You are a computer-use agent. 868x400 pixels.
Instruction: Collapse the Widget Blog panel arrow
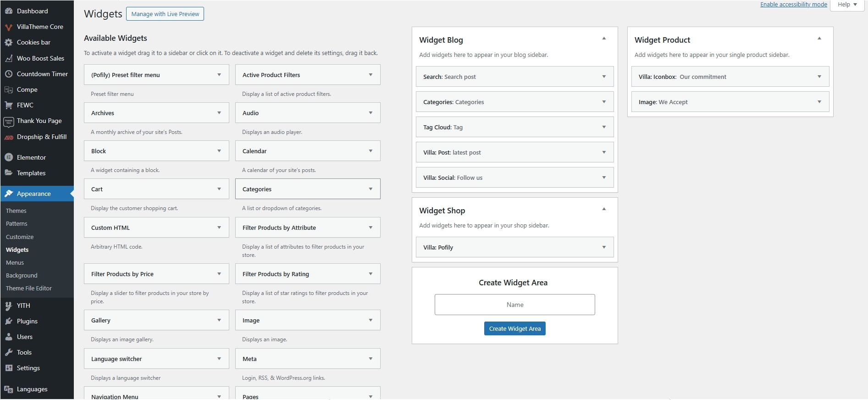[x=604, y=39]
